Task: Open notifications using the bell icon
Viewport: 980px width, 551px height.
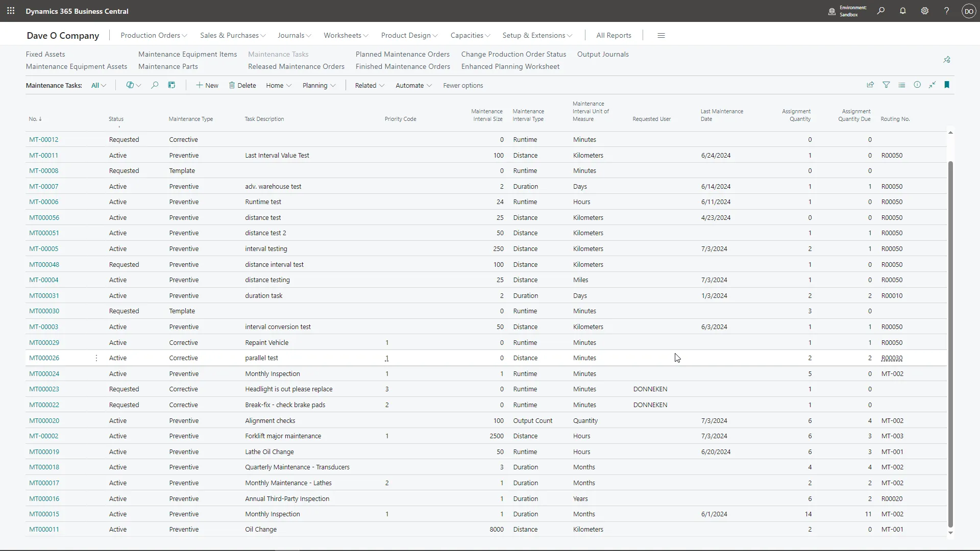Action: coord(902,11)
